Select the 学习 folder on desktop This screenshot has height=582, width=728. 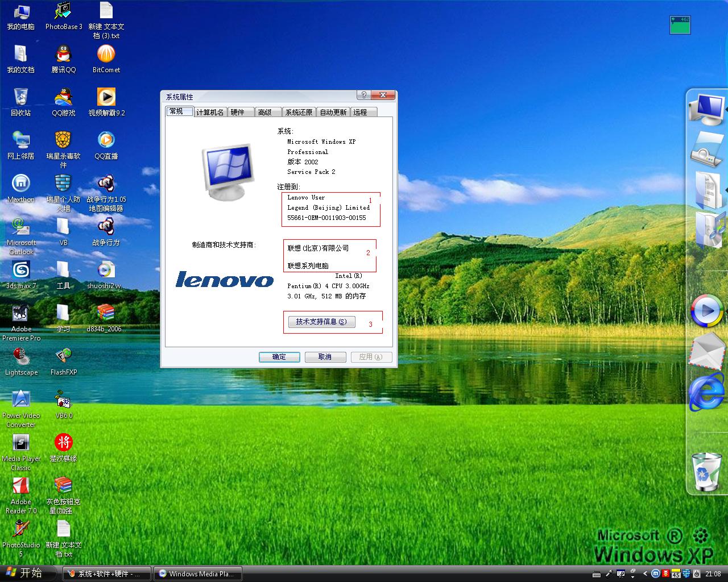tap(64, 318)
